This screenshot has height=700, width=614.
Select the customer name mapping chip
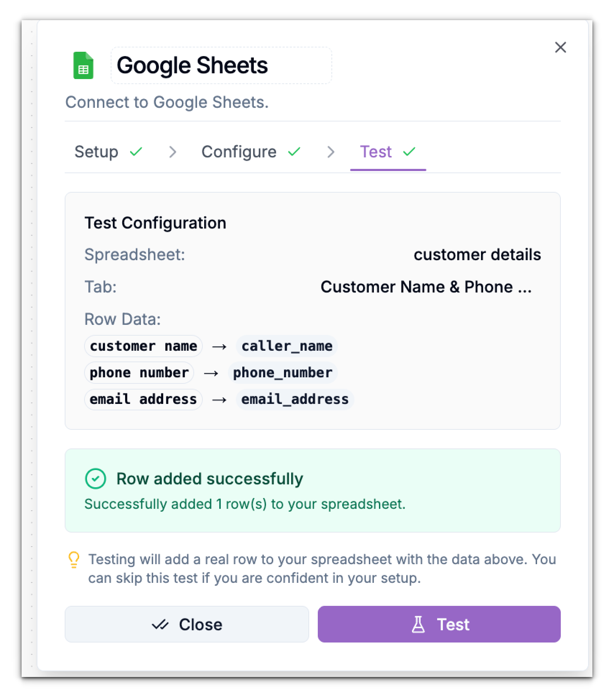143,346
